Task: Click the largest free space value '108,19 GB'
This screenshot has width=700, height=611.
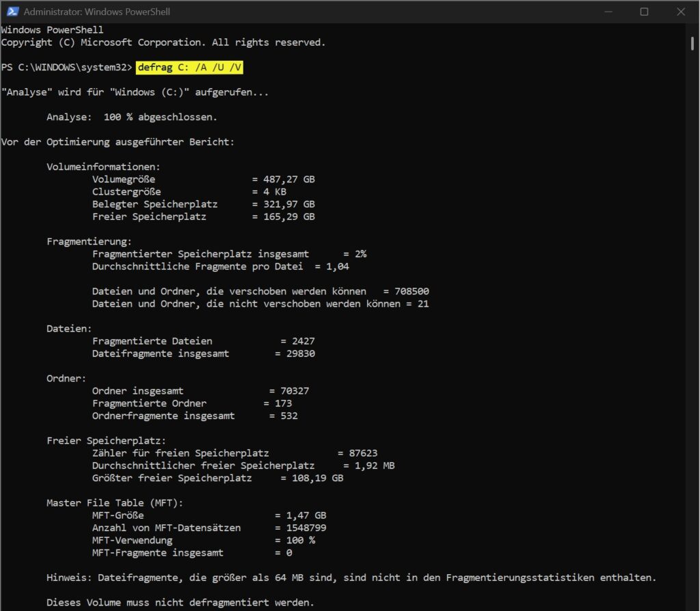Action: [x=317, y=478]
